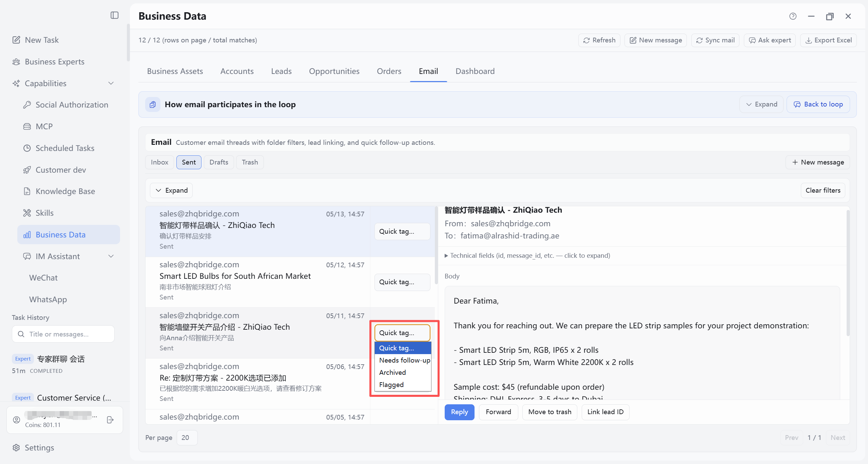Image resolution: width=868 pixels, height=464 pixels.
Task: Collapse the IM Assistant chevron
Action: [111, 256]
